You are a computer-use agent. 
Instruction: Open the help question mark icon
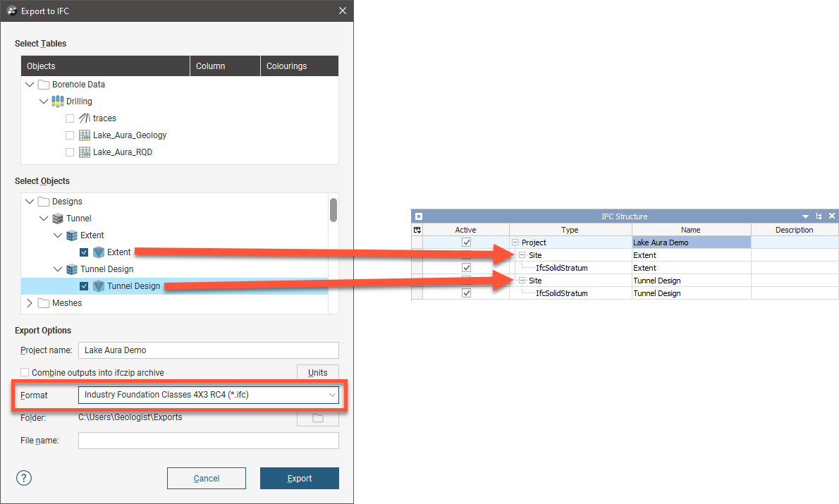pyautogui.click(x=24, y=478)
